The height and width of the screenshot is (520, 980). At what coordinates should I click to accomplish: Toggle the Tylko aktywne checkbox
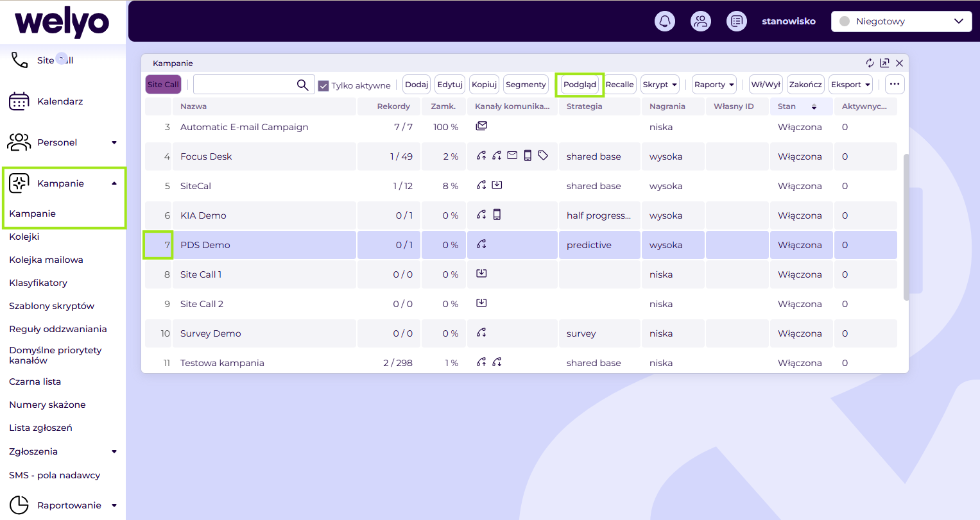323,85
